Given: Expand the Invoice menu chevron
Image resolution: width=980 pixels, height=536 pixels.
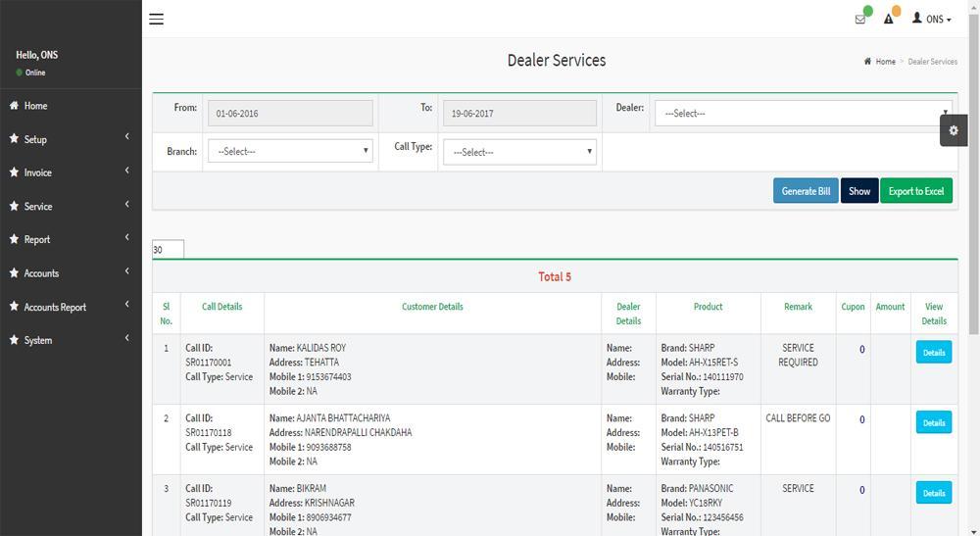Looking at the screenshot, I should tap(126, 170).
